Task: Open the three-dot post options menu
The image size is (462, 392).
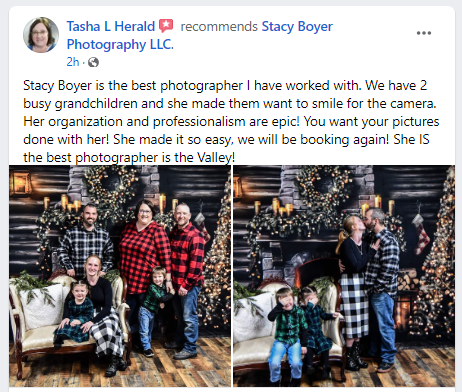Action: [424, 33]
